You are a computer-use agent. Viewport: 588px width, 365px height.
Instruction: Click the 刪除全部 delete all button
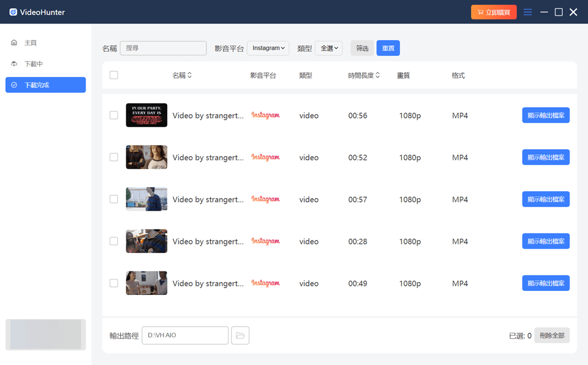point(552,335)
